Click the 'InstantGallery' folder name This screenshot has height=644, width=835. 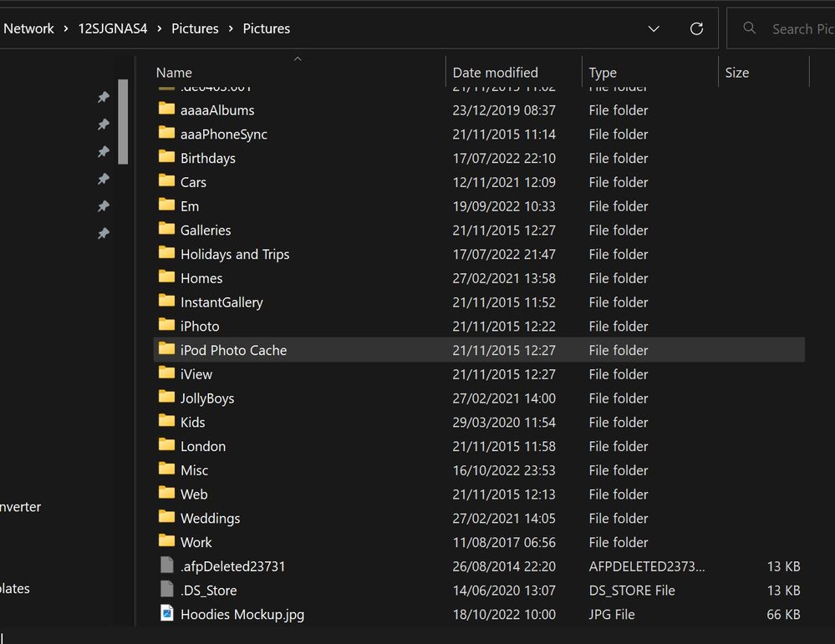coord(221,303)
